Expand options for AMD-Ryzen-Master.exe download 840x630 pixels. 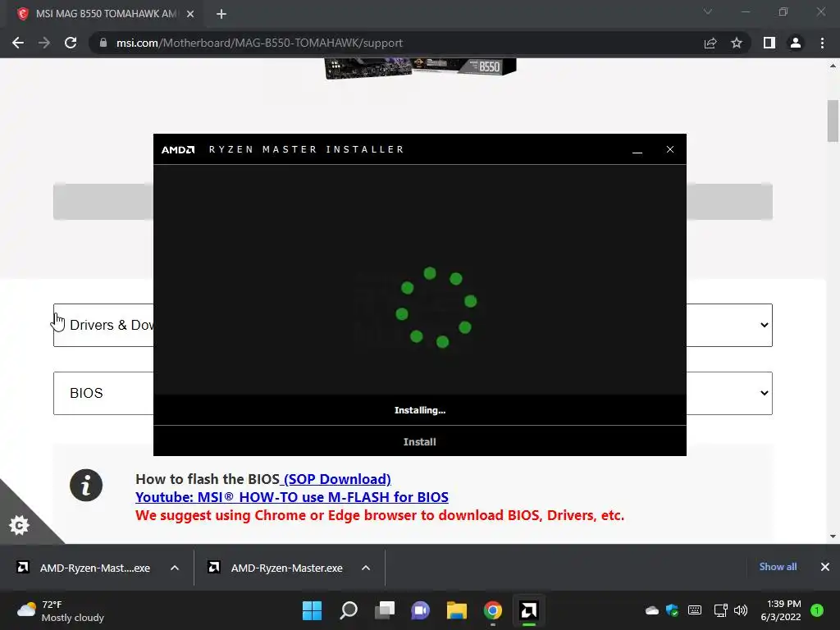point(366,568)
